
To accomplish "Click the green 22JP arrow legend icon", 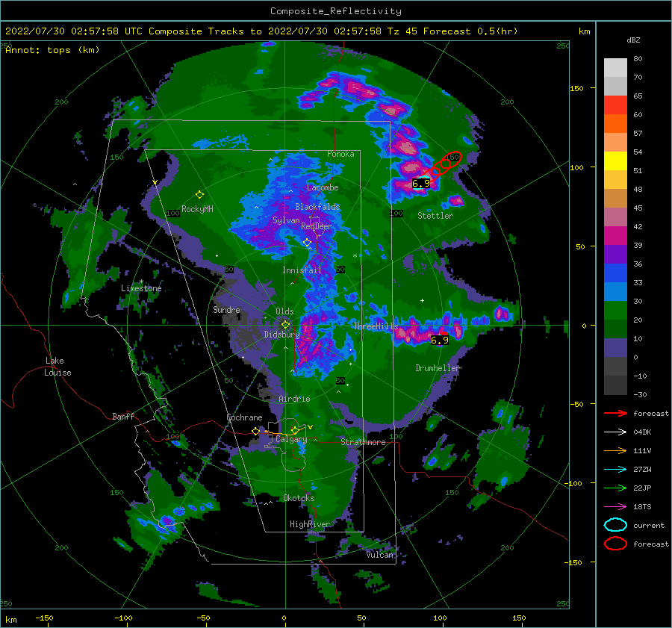I will pyautogui.click(x=615, y=488).
